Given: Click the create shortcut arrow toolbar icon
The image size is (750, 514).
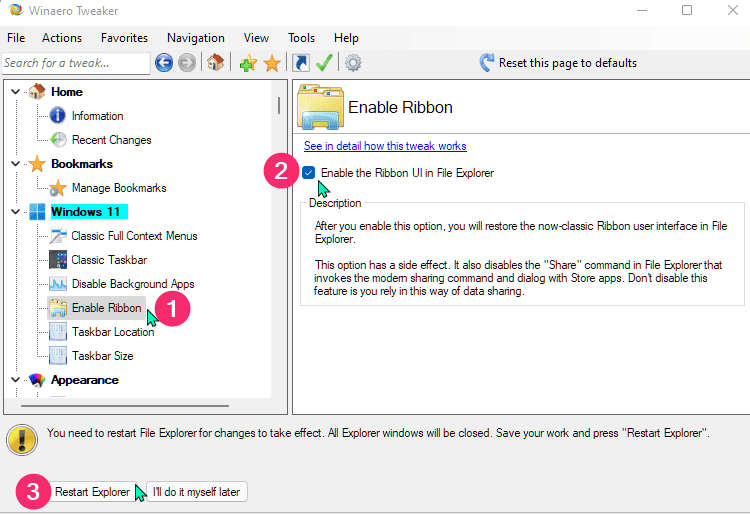Looking at the screenshot, I should pyautogui.click(x=301, y=63).
